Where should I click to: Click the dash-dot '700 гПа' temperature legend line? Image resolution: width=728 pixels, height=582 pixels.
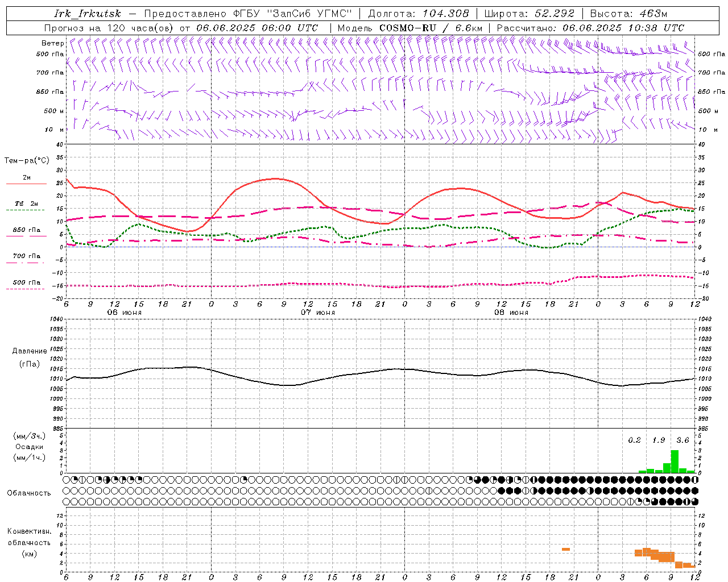(x=26, y=263)
